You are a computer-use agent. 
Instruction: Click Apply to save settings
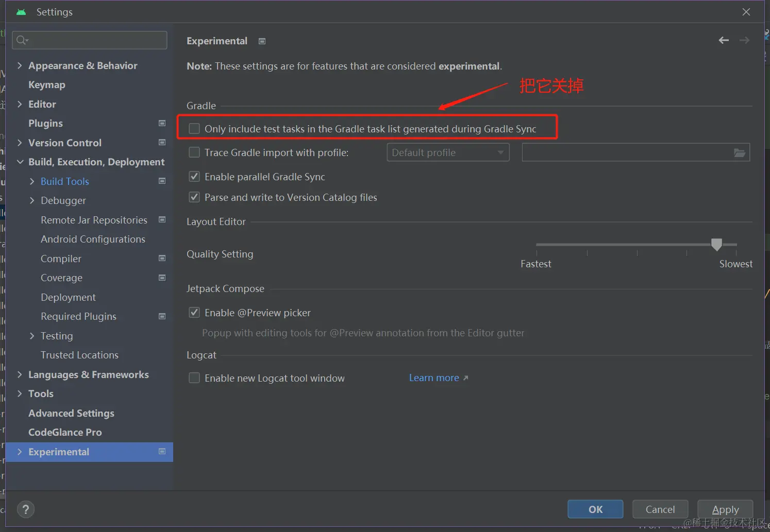click(x=725, y=509)
